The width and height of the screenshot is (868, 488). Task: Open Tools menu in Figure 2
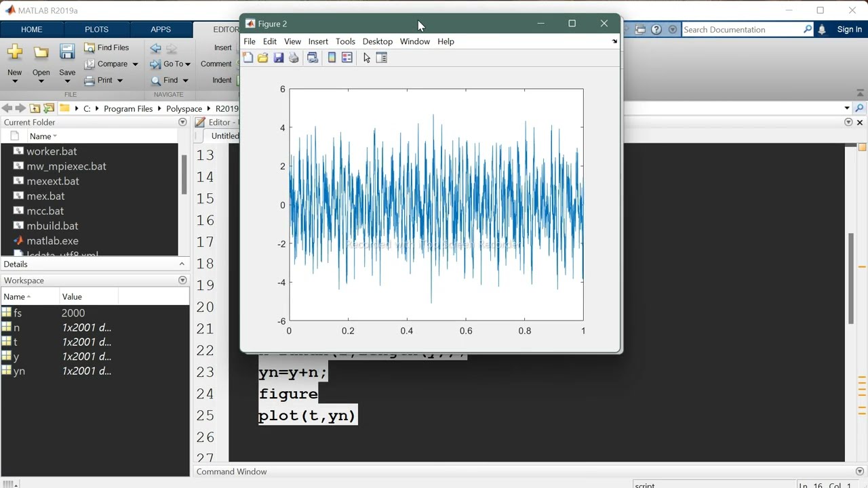click(x=345, y=41)
